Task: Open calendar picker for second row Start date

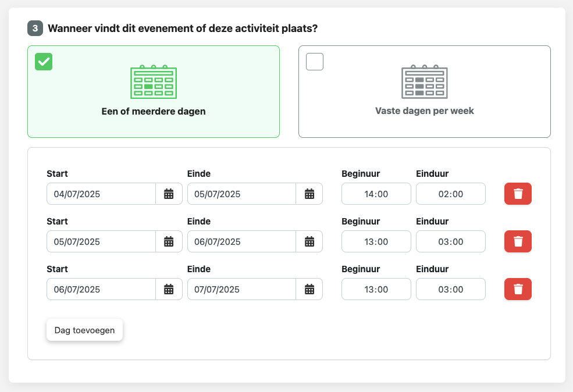Action: [169, 242]
